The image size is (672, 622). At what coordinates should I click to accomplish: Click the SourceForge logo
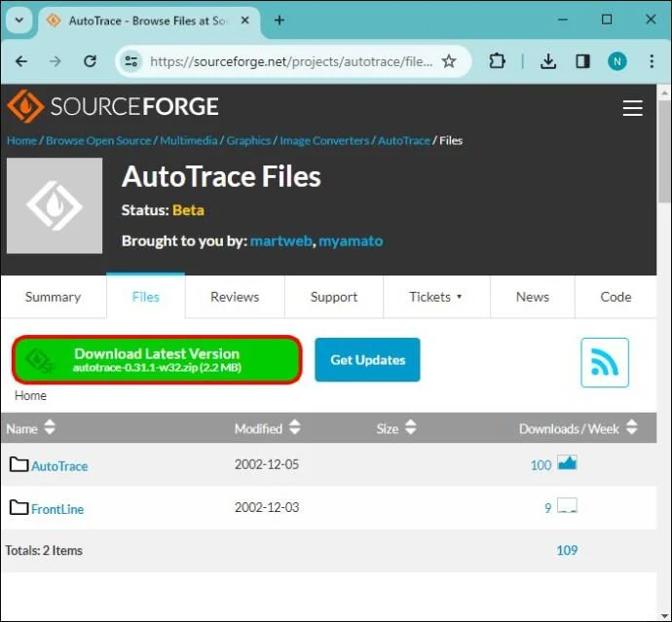click(x=113, y=106)
